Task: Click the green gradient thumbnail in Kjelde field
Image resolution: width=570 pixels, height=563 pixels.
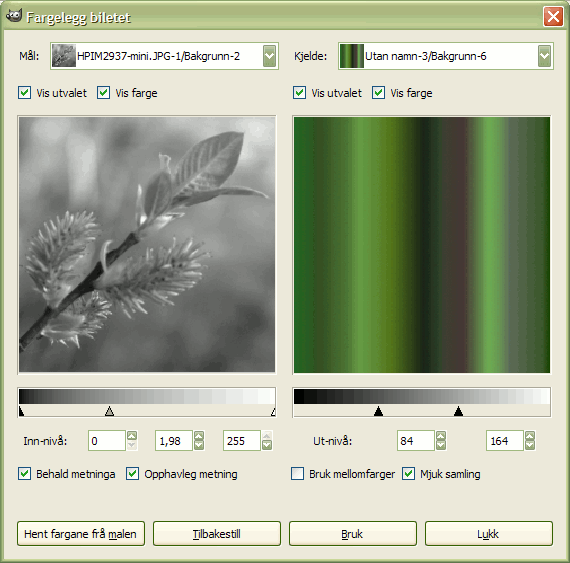Action: [352, 56]
